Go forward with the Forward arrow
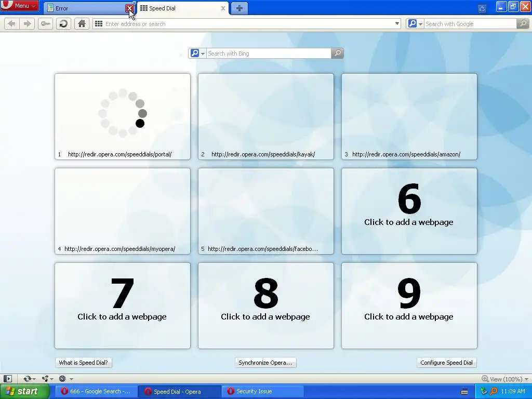The image size is (532, 399). 27,24
